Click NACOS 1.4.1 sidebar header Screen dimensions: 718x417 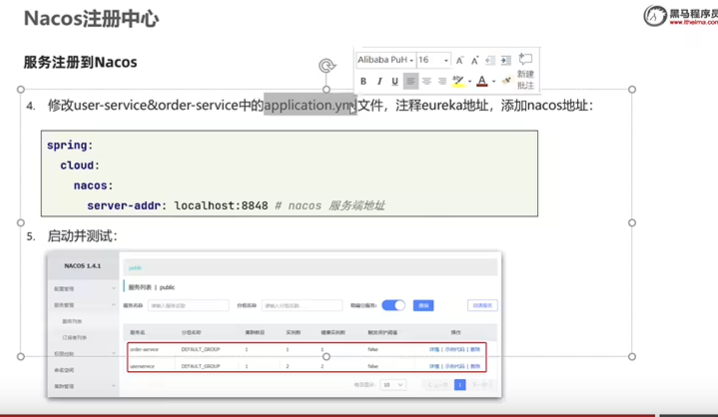[82, 266]
